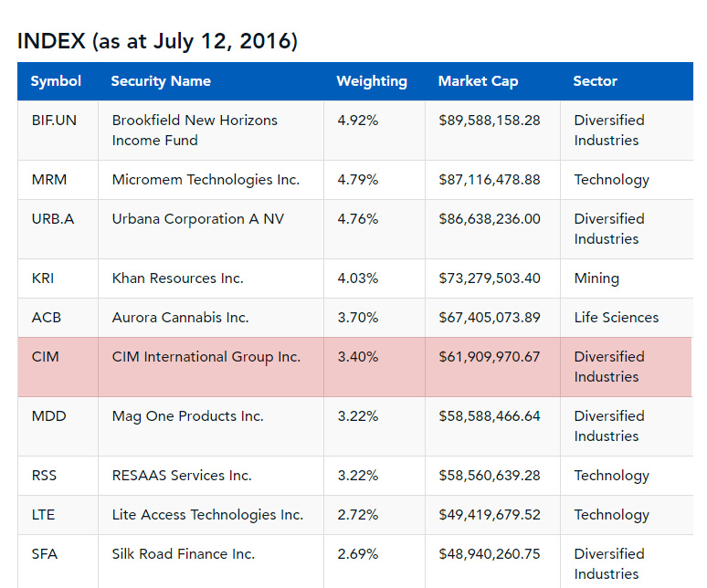Click the Symbol column header
Viewport: 707px width, 588px height.
tap(56, 81)
